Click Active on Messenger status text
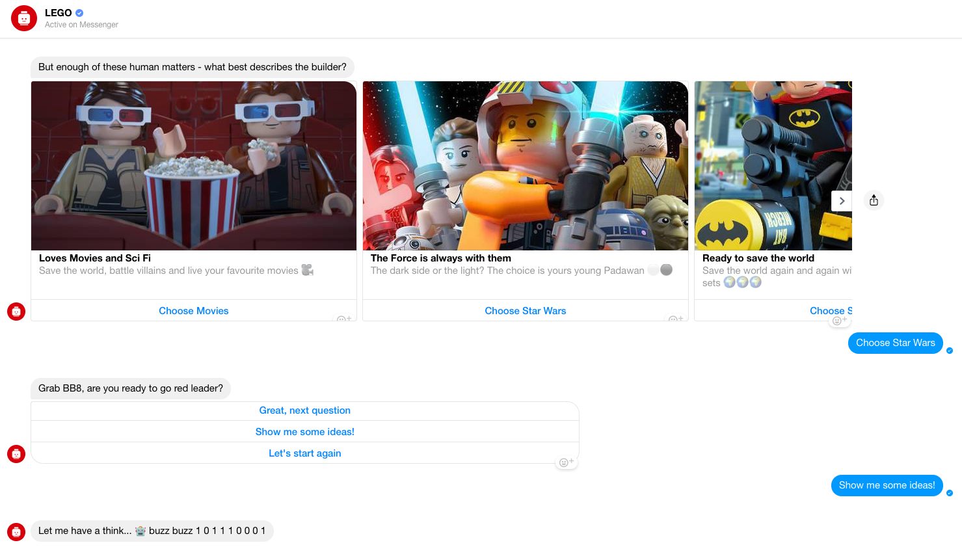 tap(81, 25)
